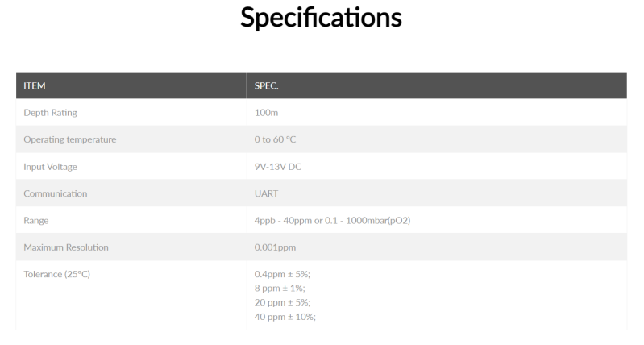This screenshot has width=644, height=345.
Task: Select the Range row label
Action: [x=36, y=221]
